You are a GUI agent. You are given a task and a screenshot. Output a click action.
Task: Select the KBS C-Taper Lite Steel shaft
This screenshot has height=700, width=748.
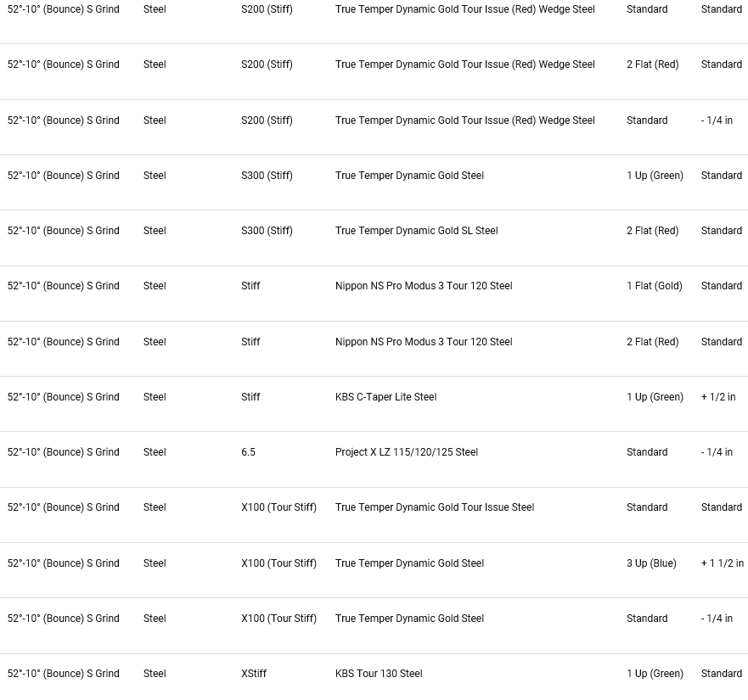385,397
